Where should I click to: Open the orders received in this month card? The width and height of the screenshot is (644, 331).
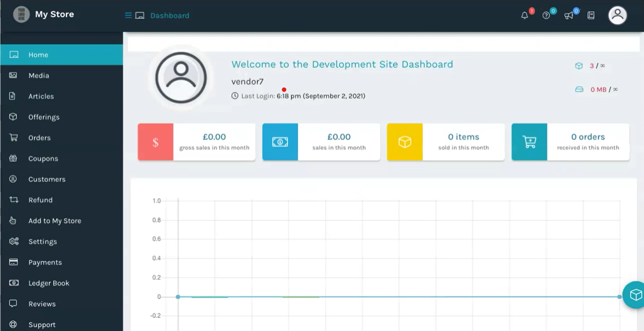(x=570, y=142)
